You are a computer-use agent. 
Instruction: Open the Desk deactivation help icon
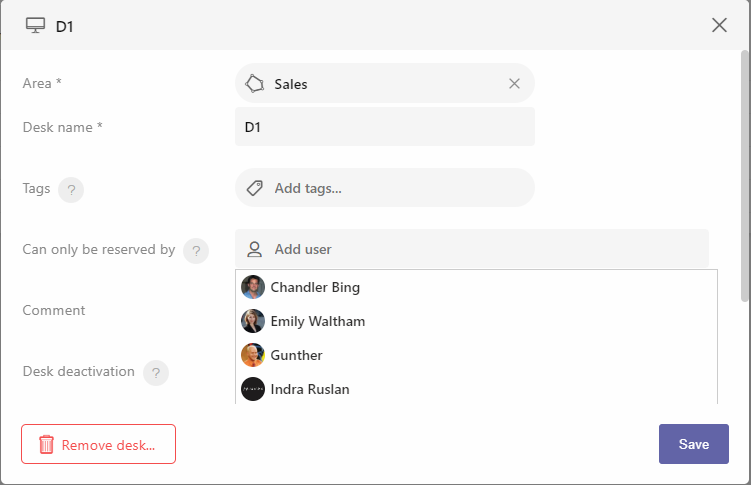[156, 373]
